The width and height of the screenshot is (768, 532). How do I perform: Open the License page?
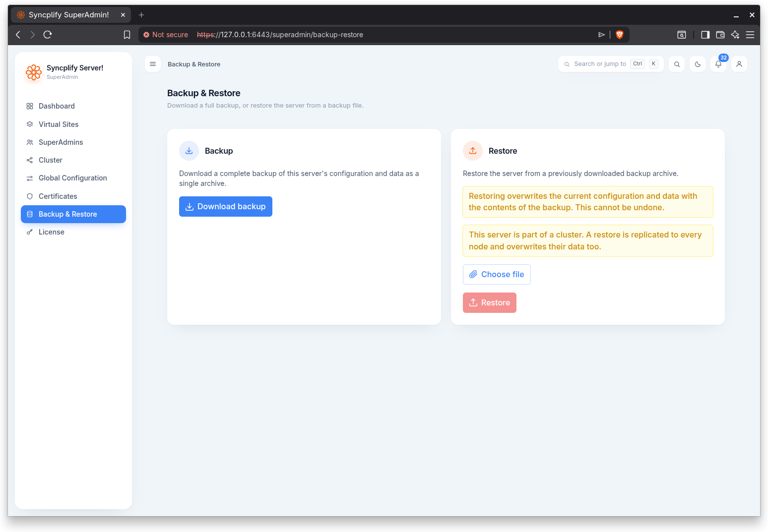[x=73, y=232]
